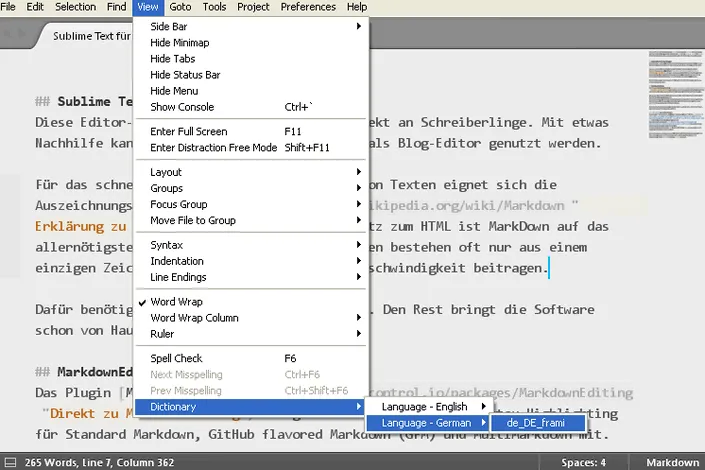This screenshot has width=705, height=470.
Task: Open the Edit menu
Action: click(35, 7)
